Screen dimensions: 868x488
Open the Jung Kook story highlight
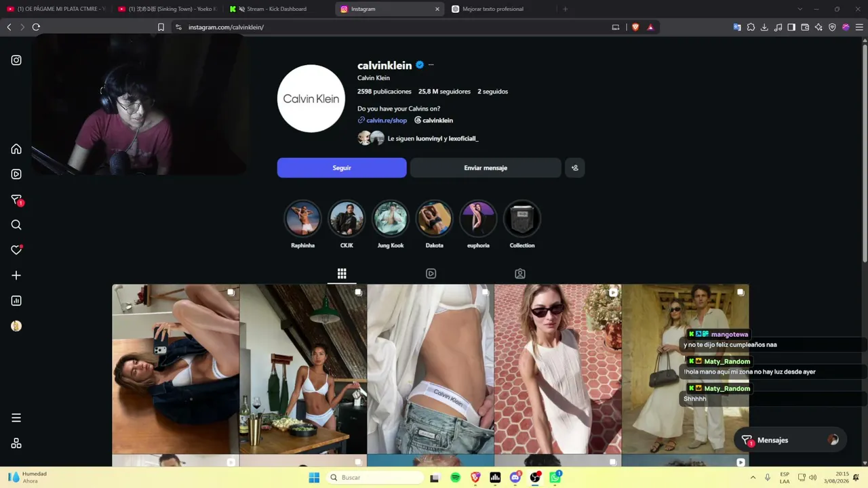pyautogui.click(x=391, y=219)
